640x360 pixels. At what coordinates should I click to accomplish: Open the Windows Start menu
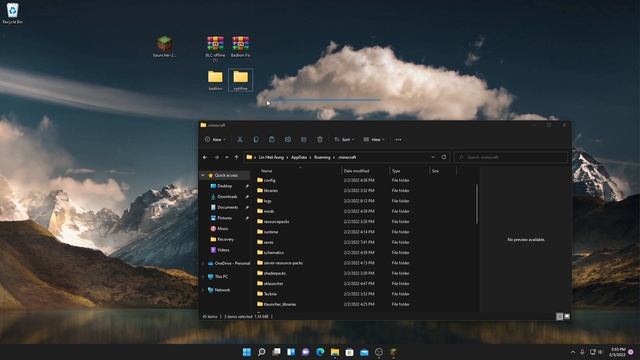coord(247,352)
